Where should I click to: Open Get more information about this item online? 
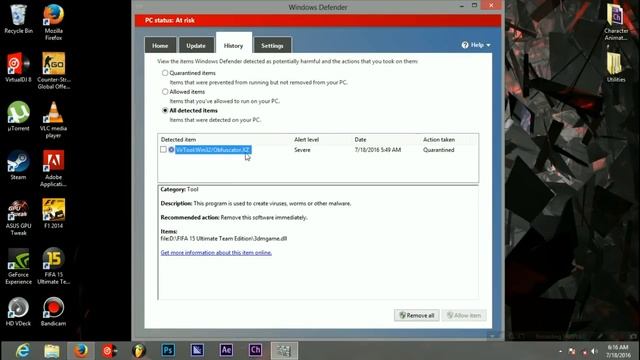(x=216, y=253)
